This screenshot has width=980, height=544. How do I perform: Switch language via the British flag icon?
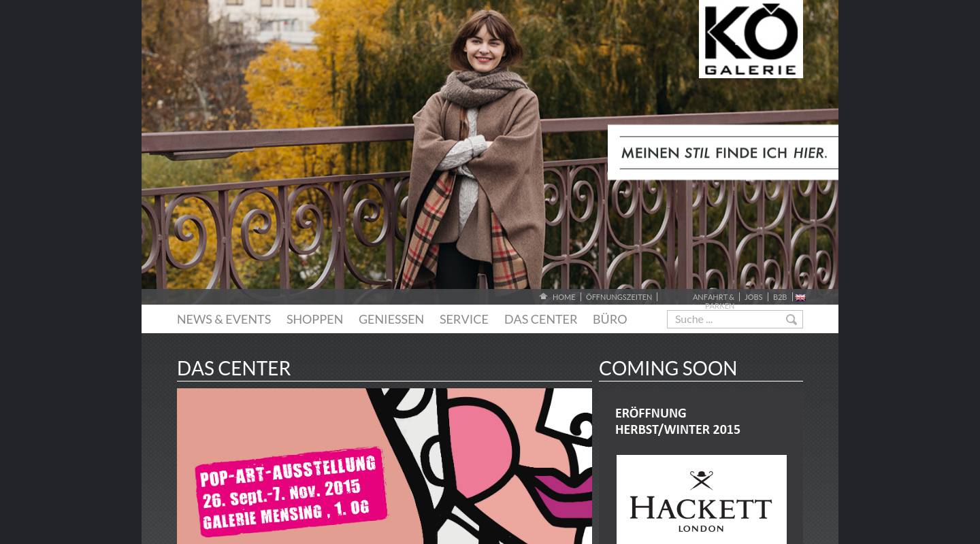click(800, 297)
